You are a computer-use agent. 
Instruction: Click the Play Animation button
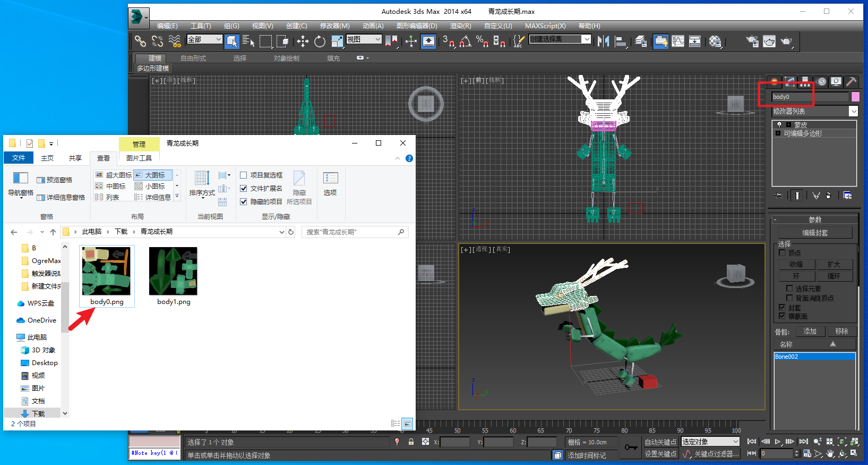[778, 442]
